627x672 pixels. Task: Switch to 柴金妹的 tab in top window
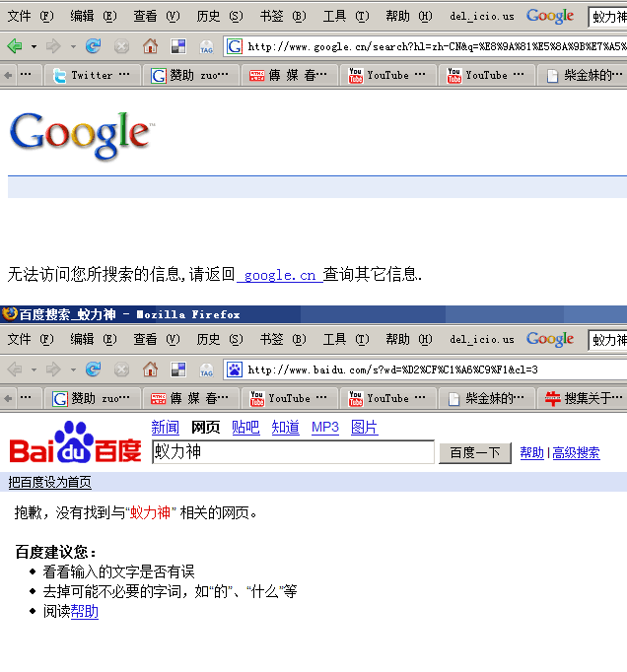click(x=584, y=76)
